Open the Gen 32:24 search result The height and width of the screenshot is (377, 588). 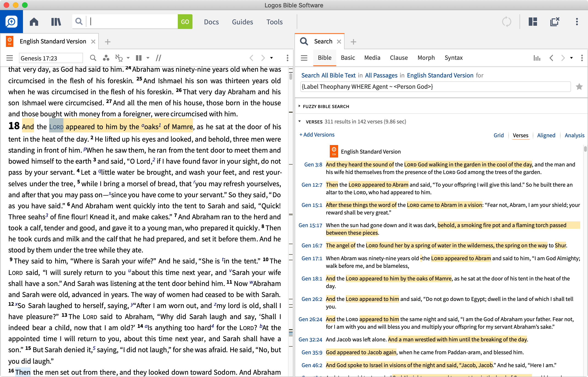(x=310, y=340)
